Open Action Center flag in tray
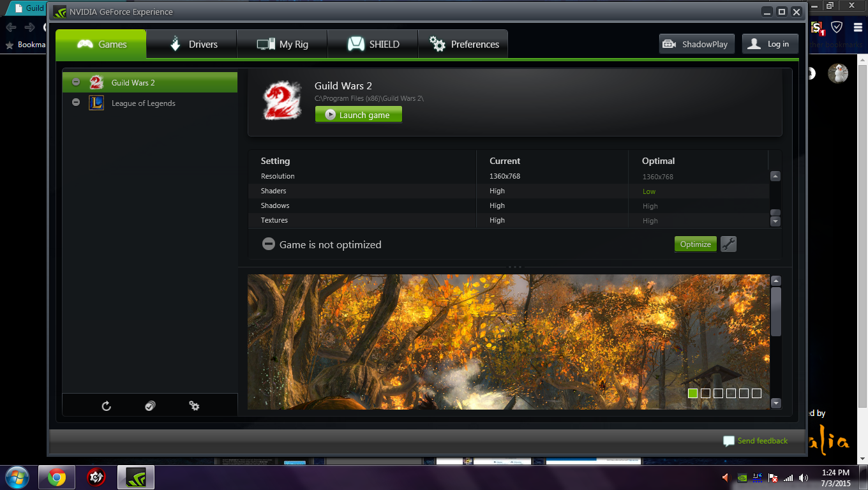This screenshot has height=490, width=868. 773,477
